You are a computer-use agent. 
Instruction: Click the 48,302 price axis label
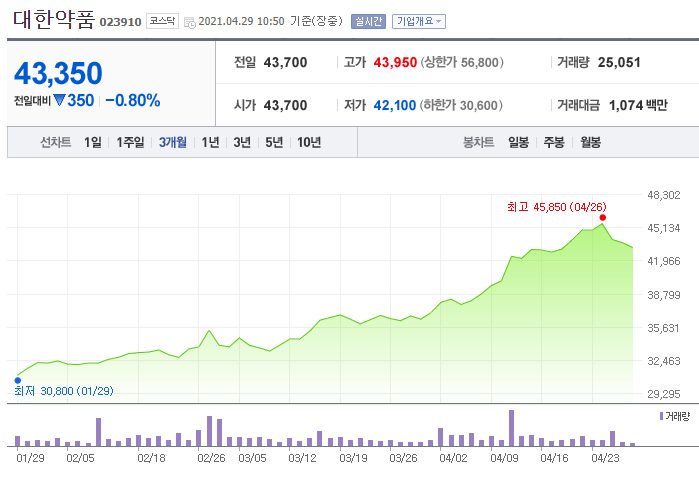(x=664, y=195)
